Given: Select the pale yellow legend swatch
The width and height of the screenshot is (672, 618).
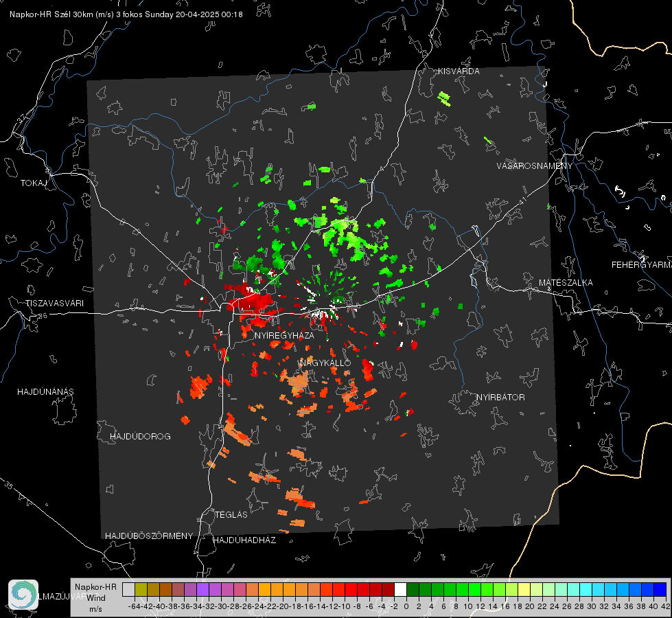Looking at the screenshot, I should point(524,589).
